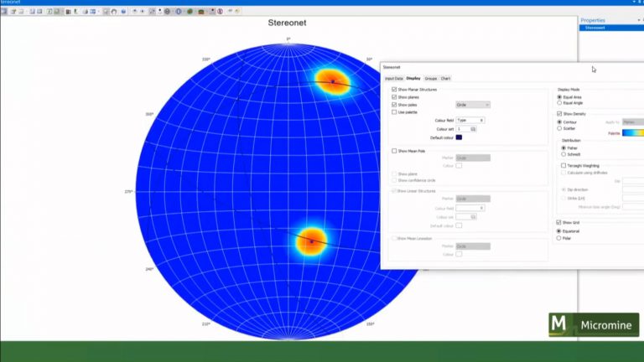This screenshot has width=644, height=362.
Task: Uncheck the Show poles checkbox
Action: tap(394, 105)
